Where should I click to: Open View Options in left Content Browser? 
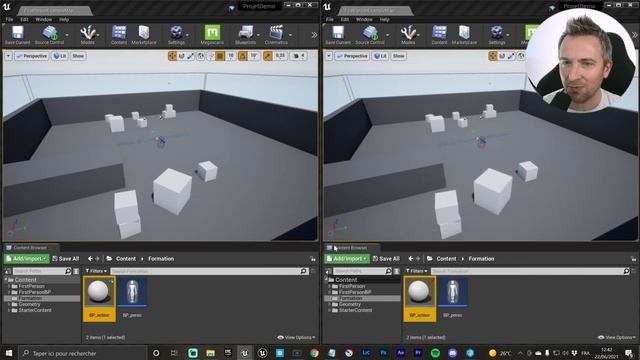(297, 338)
